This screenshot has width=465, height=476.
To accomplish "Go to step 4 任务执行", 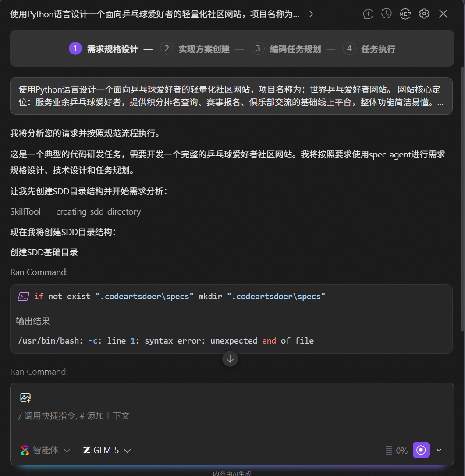I will pyautogui.click(x=369, y=49).
